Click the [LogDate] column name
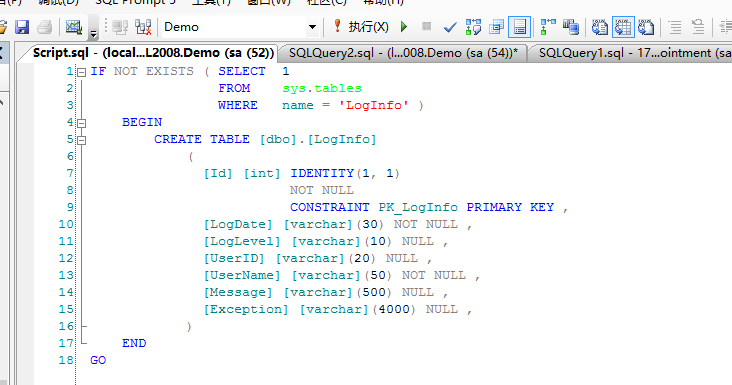Screen dimensions: 732x385 click(x=238, y=224)
